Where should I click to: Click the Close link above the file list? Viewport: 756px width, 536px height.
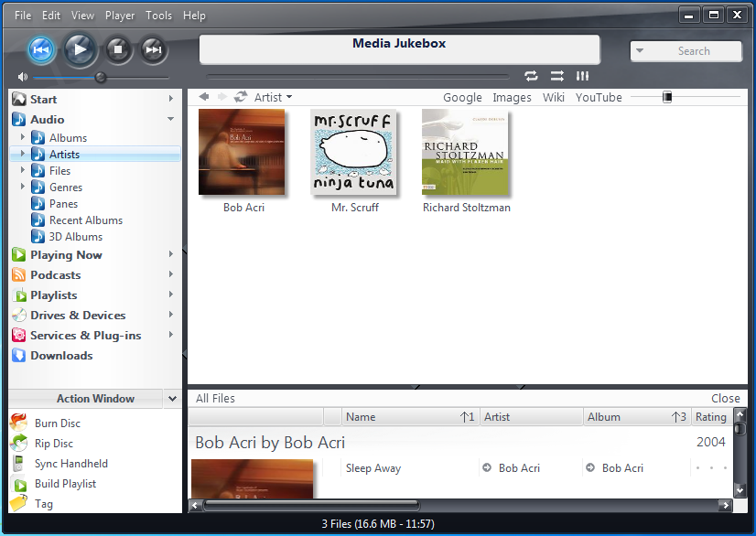click(725, 398)
